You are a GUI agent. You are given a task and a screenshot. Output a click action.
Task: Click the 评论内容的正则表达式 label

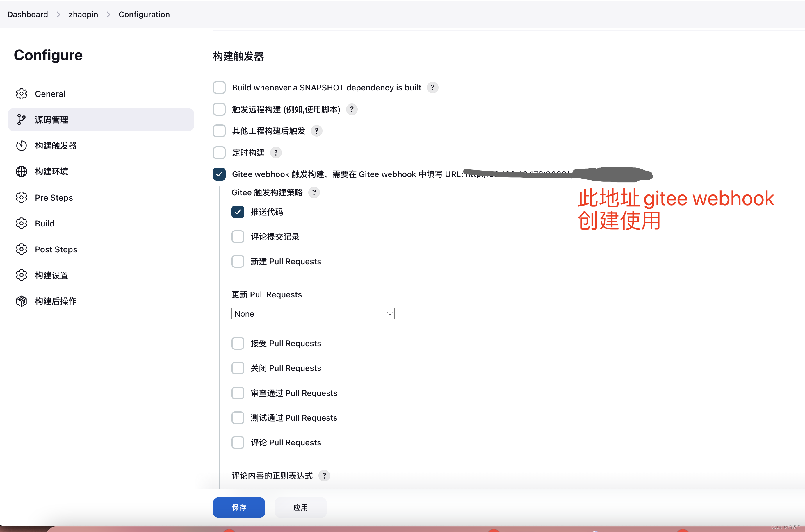(x=272, y=475)
